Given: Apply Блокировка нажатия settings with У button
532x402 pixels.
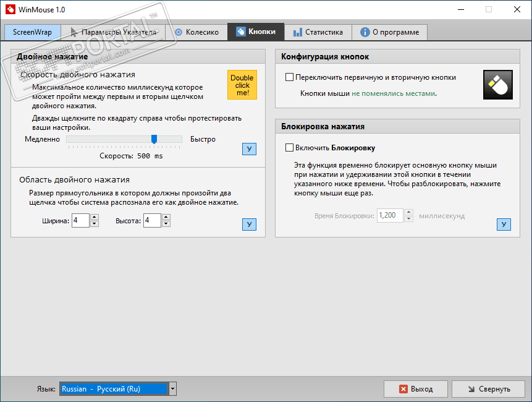Looking at the screenshot, I should coord(504,224).
